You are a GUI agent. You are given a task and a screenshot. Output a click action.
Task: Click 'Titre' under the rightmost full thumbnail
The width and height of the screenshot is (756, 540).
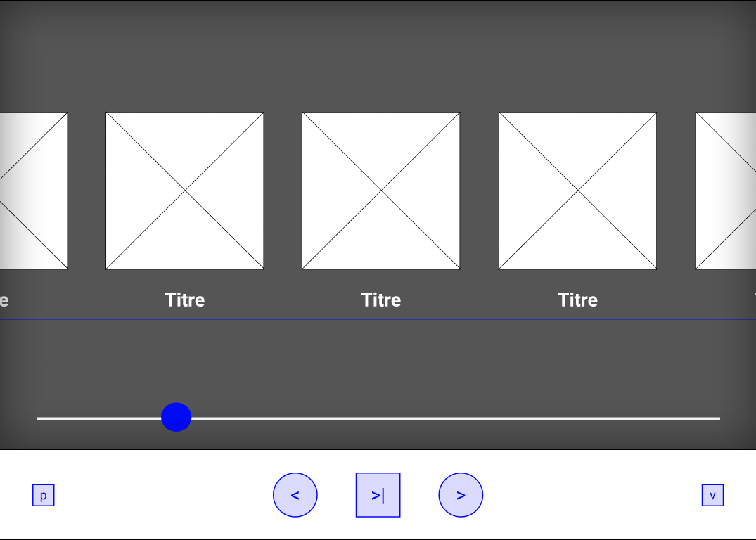(577, 300)
